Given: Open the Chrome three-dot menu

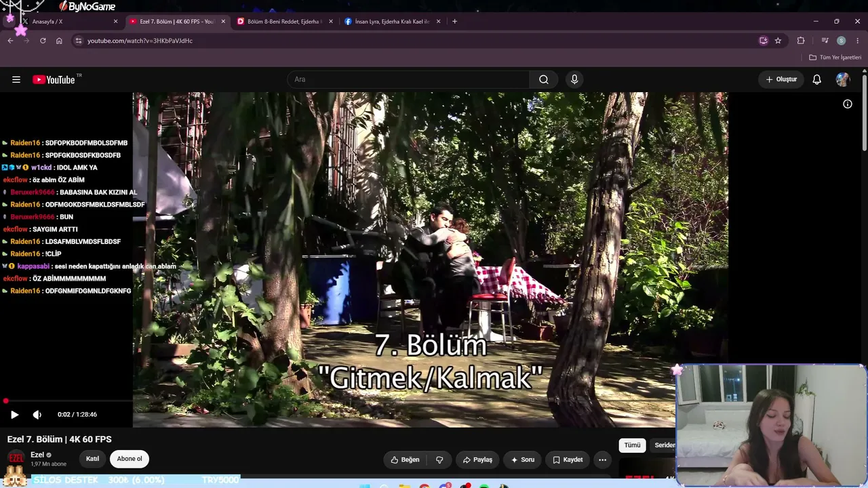Looking at the screenshot, I should [858, 41].
